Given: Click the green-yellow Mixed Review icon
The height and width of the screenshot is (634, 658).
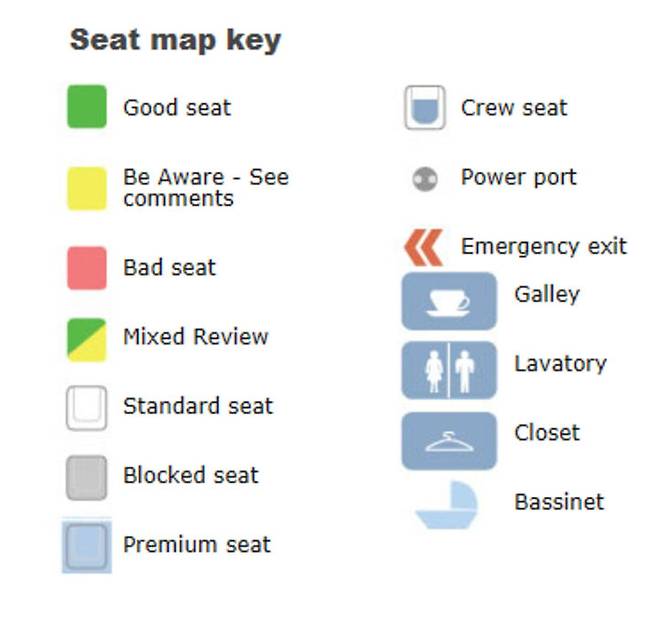Looking at the screenshot, I should (x=87, y=338).
